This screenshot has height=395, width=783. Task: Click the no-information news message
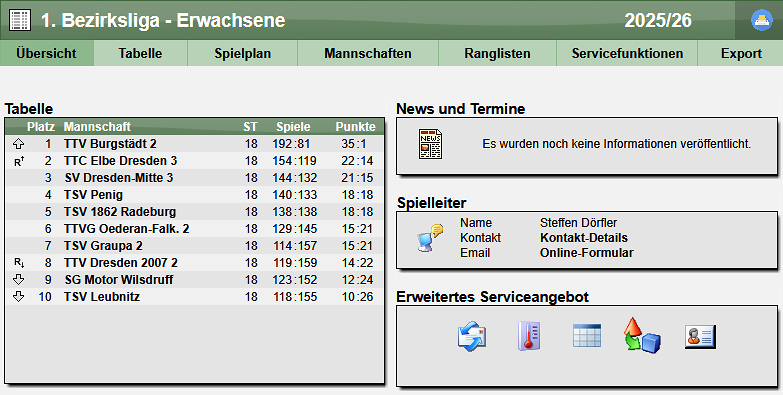[x=616, y=144]
